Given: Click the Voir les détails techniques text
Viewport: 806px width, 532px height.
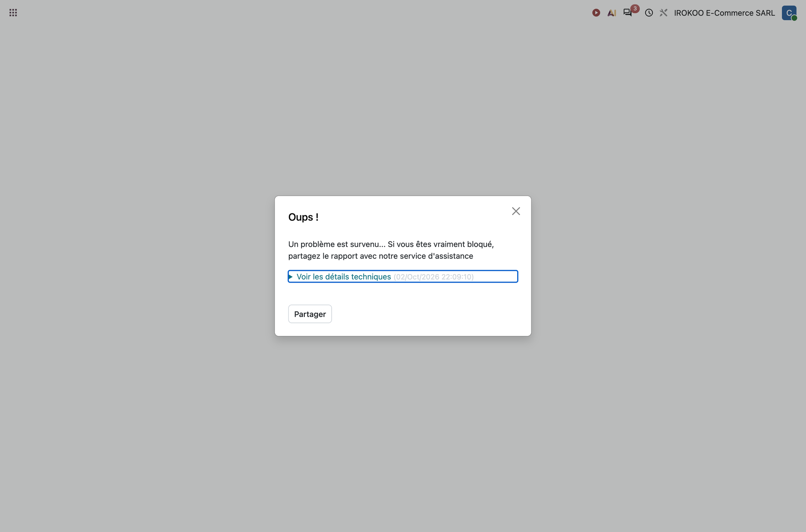Looking at the screenshot, I should [x=344, y=277].
